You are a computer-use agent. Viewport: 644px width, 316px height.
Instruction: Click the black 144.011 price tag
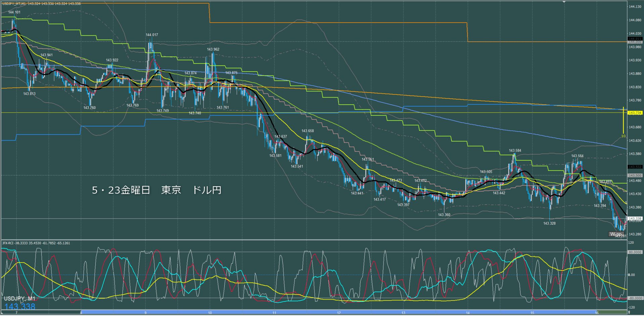tap(635, 39)
